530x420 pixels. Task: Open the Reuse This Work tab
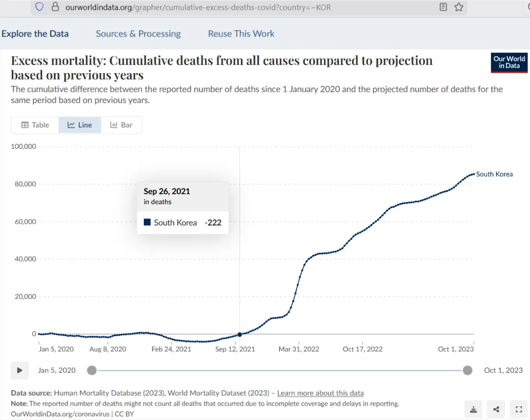(x=241, y=34)
